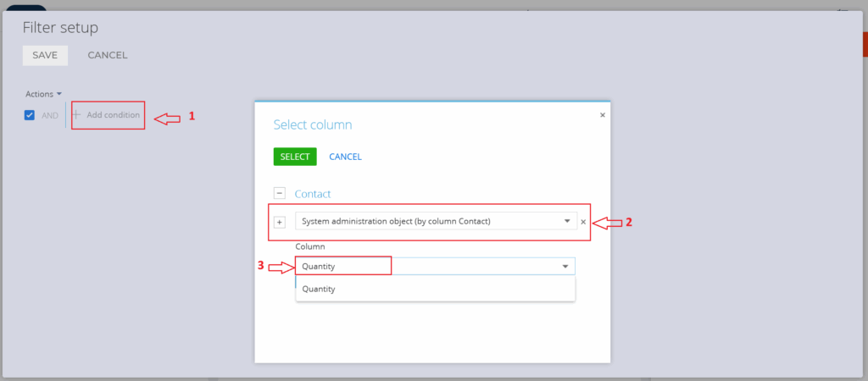Choose Quantity from the dropdown list

tap(319, 289)
